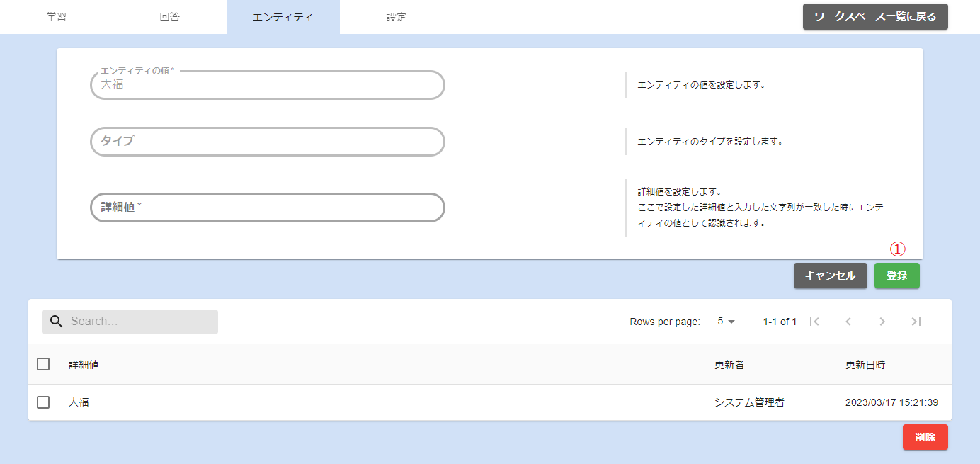Click the green 登録 button

(896, 276)
